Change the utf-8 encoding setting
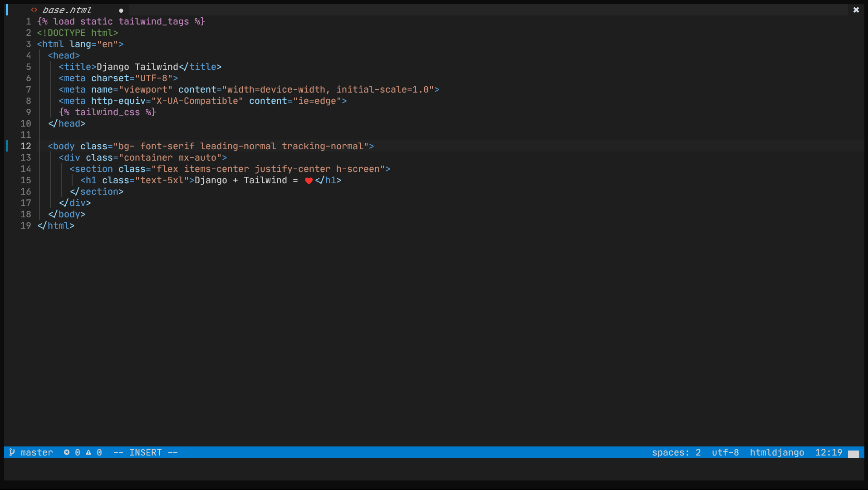868x490 pixels. pyautogui.click(x=725, y=452)
